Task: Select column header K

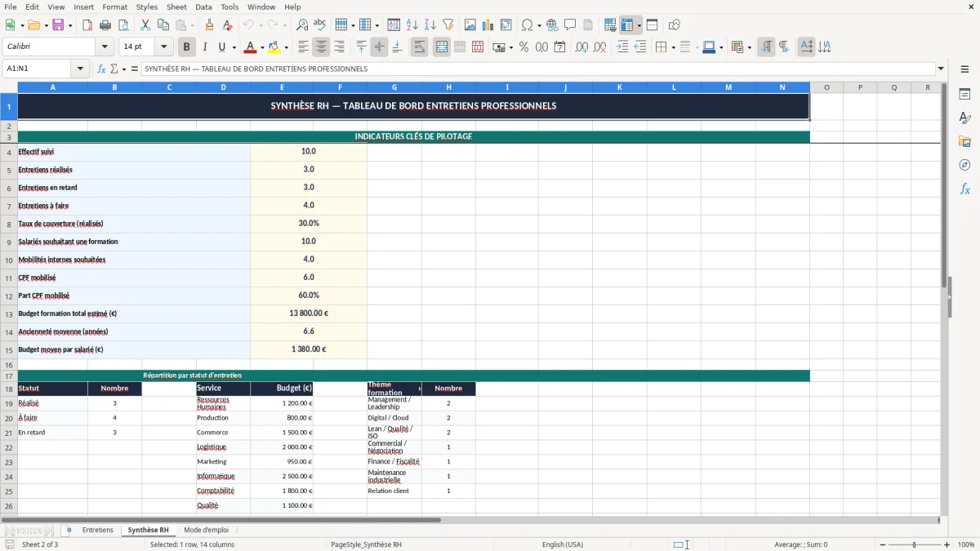Action: tap(619, 87)
